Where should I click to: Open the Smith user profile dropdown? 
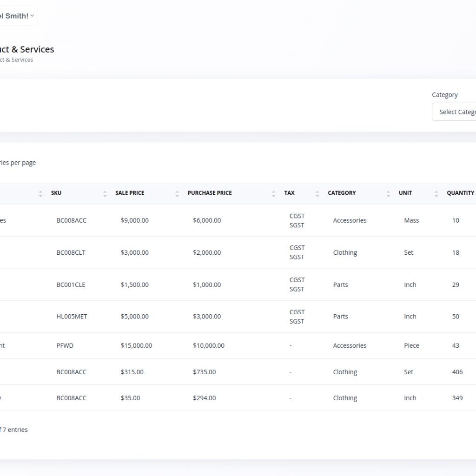[x=18, y=16]
